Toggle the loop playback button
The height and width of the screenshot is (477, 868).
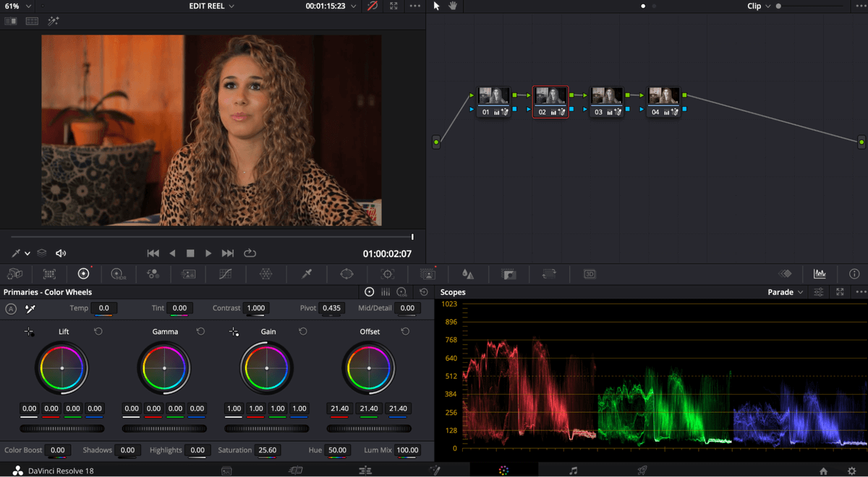250,253
